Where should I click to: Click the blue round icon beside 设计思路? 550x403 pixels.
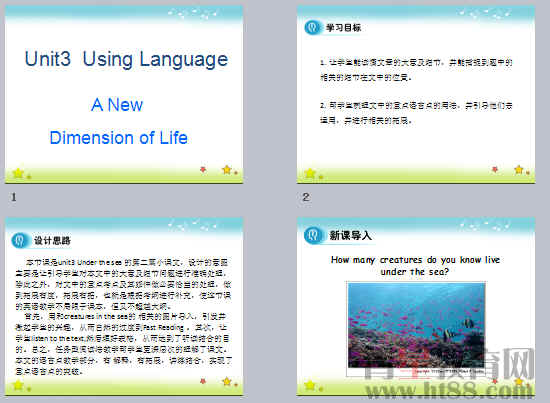click(20, 240)
